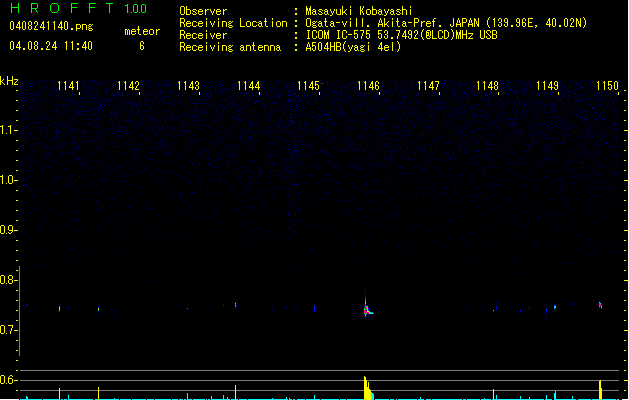Select ICOM IC-575 53.7492 MHz USB text
Screen dimensions: 629x400
(x=402, y=35)
